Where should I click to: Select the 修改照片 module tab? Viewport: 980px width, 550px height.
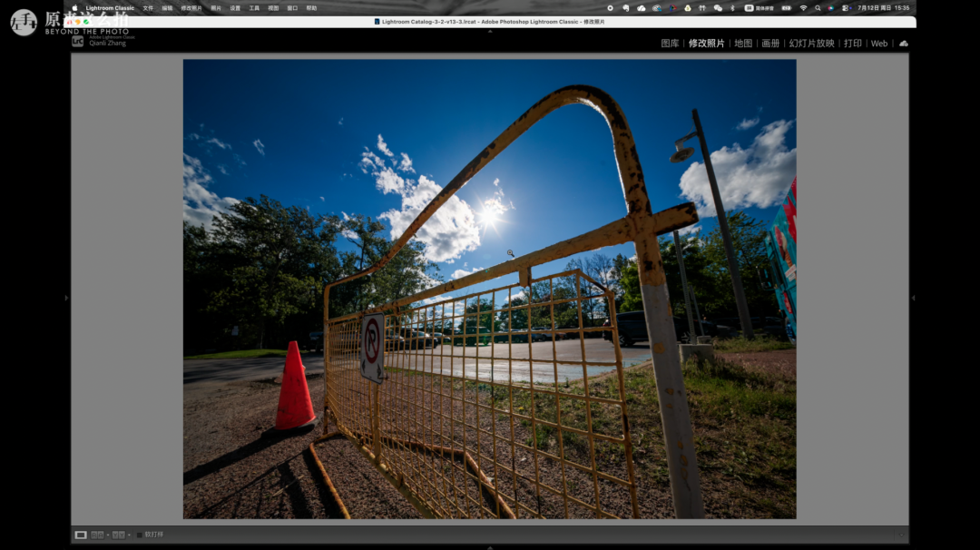pyautogui.click(x=706, y=44)
